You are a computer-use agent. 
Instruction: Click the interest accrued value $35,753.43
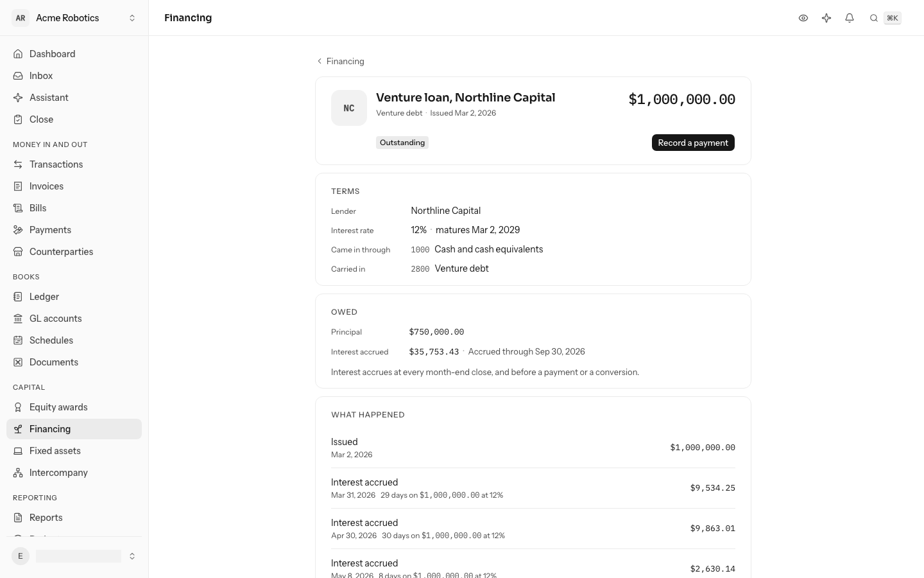click(434, 352)
